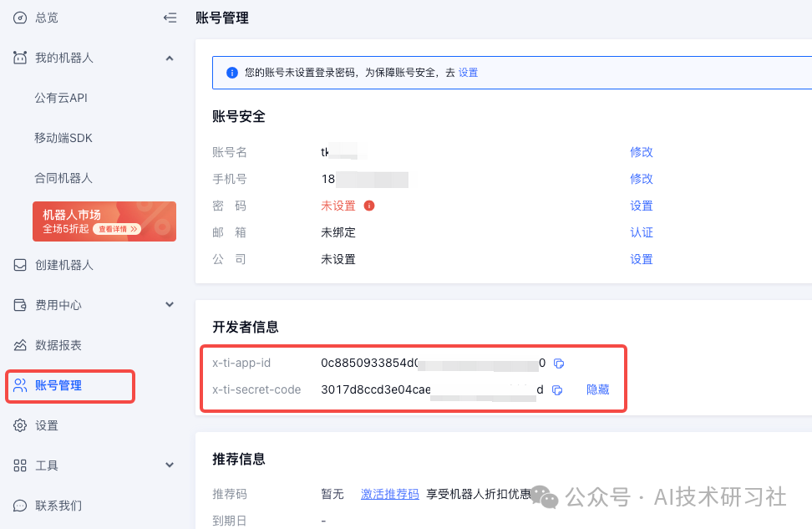Click 修改 next to 账号名

click(642, 152)
